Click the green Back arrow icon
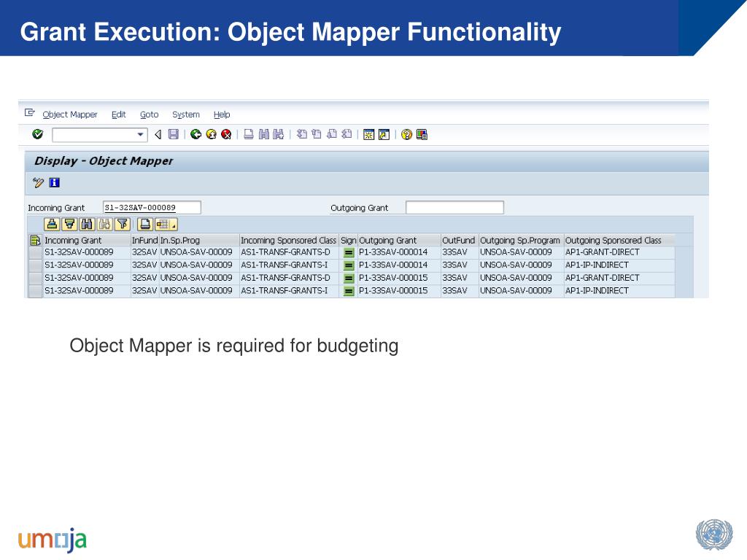 pos(196,134)
